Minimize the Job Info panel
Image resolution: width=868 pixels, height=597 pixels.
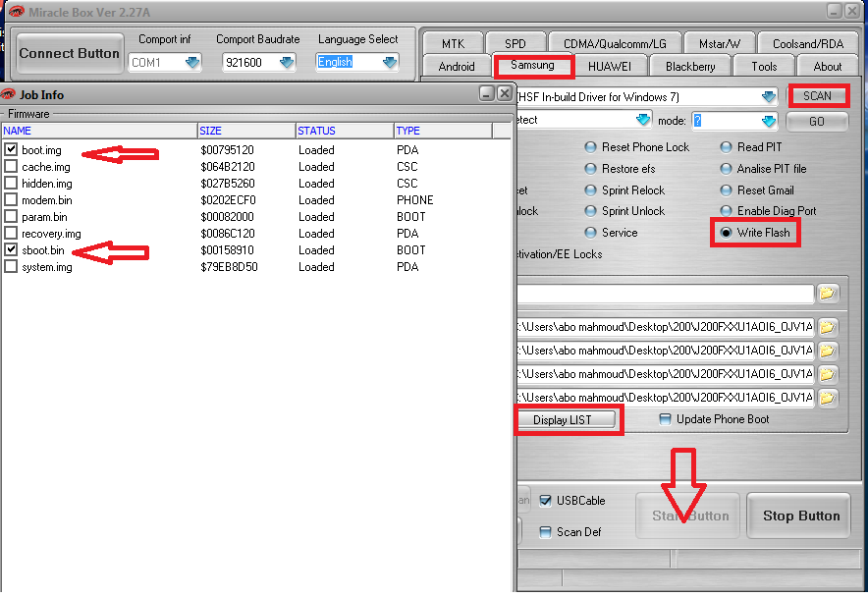(486, 93)
